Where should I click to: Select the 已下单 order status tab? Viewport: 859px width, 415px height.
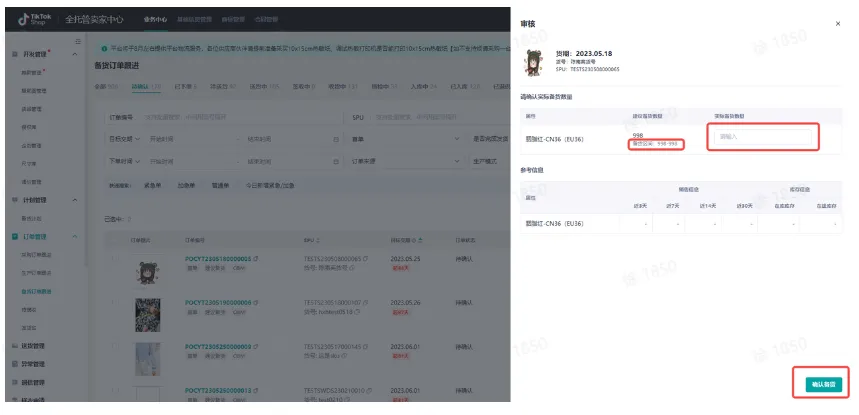coord(185,87)
